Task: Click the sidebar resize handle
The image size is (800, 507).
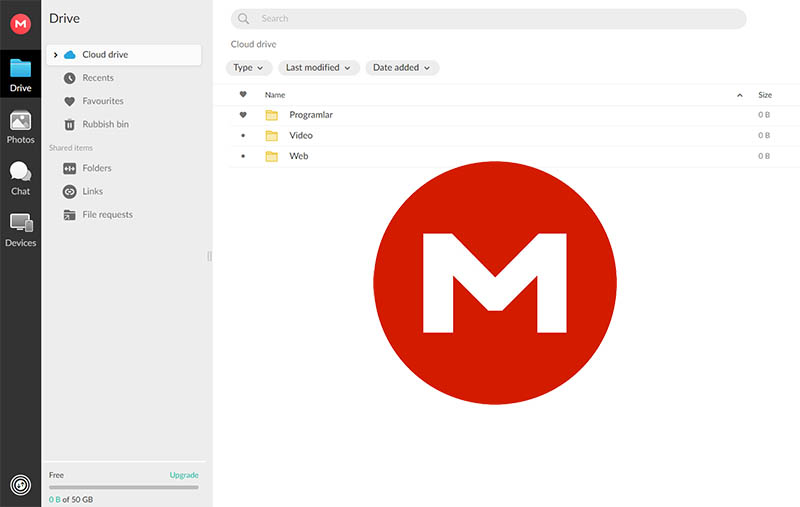Action: 209,256
